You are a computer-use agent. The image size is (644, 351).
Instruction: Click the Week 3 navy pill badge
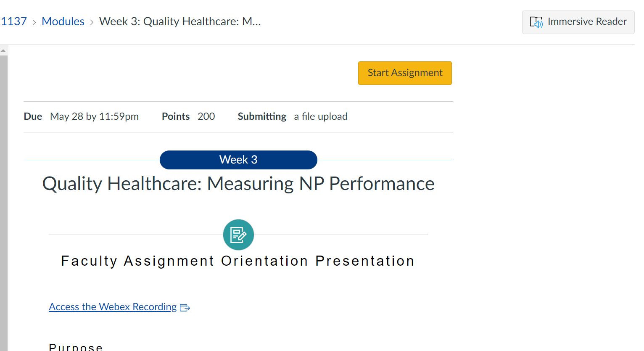(x=238, y=160)
